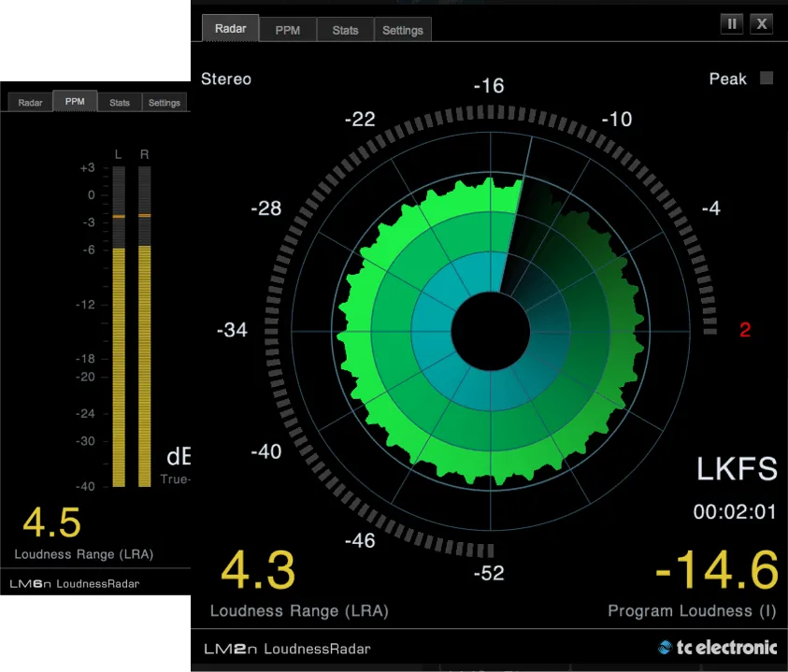Viewport: 788px width, 672px height.
Task: Click the Stereo channel mode indicator
Action: coord(225,79)
